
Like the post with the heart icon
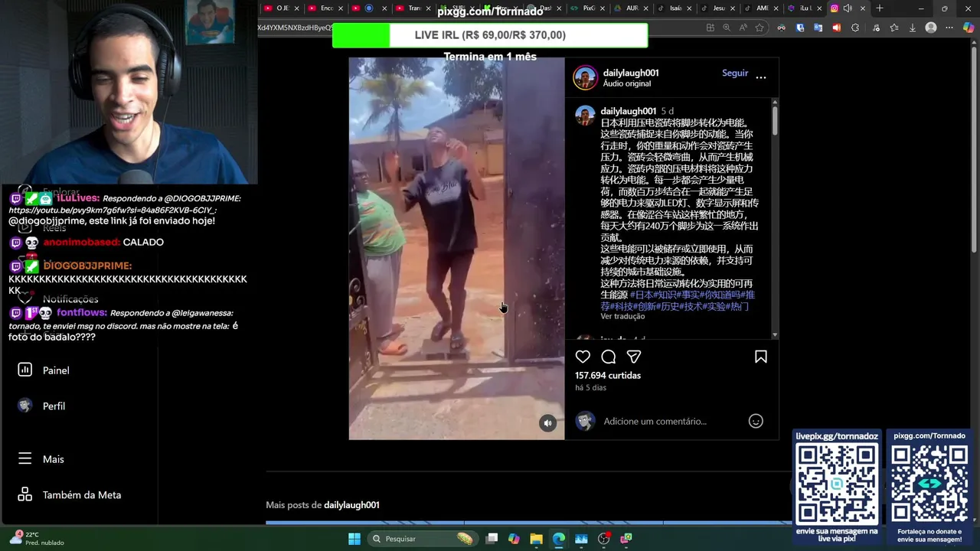coord(583,357)
